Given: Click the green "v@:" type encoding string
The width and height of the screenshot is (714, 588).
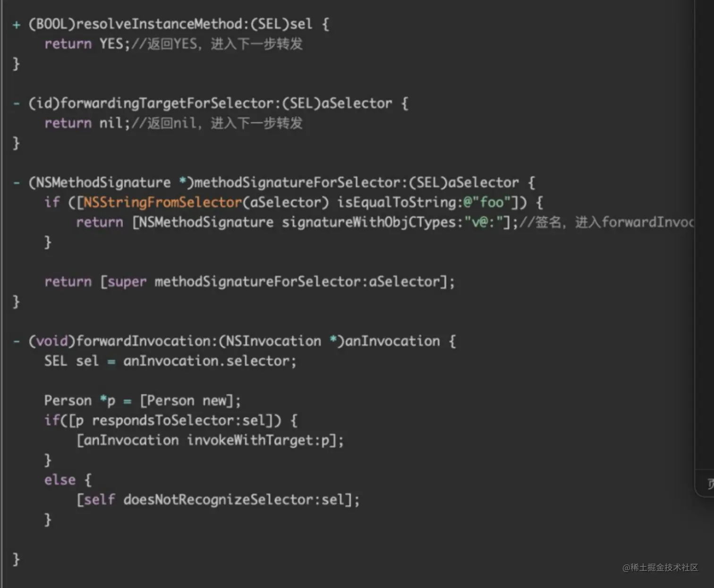Looking at the screenshot, I should [x=483, y=222].
